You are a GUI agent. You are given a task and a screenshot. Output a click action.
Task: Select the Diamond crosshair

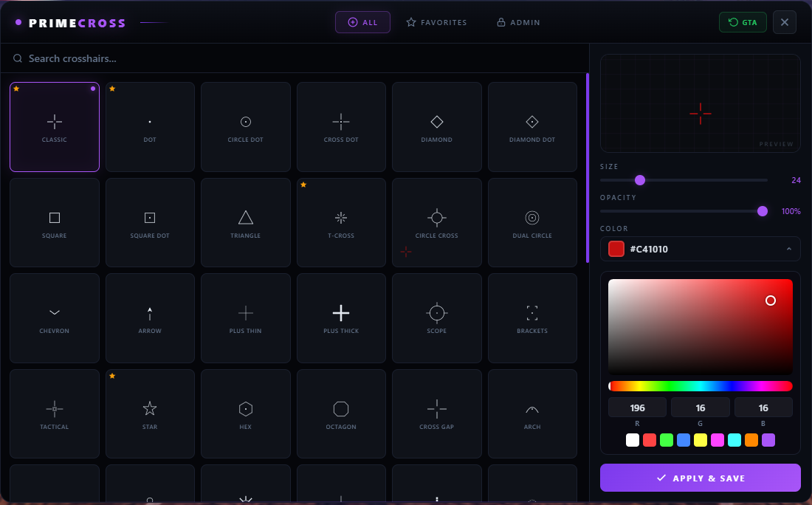click(436, 126)
